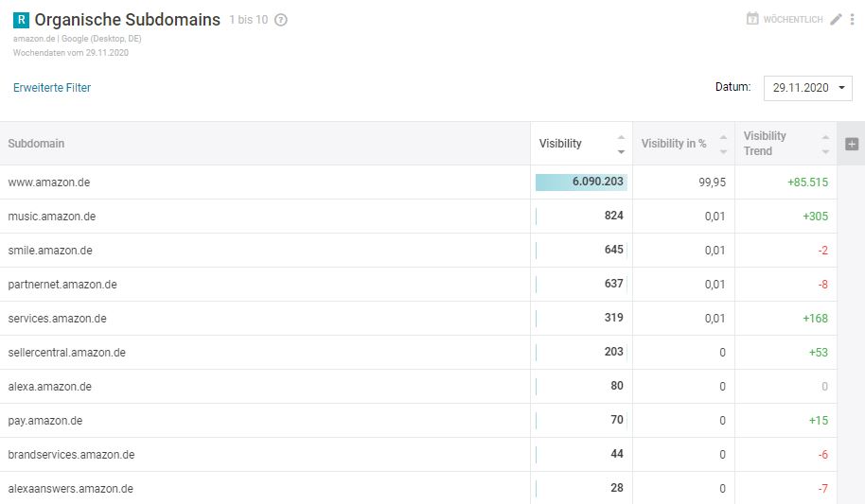
Task: Open the Datum date dropdown
Action: tap(807, 88)
